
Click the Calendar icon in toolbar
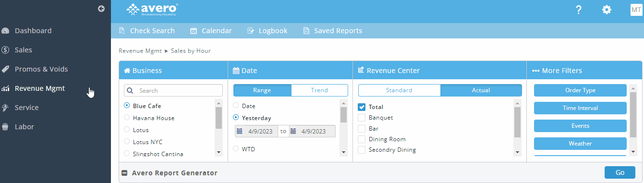coord(194,31)
